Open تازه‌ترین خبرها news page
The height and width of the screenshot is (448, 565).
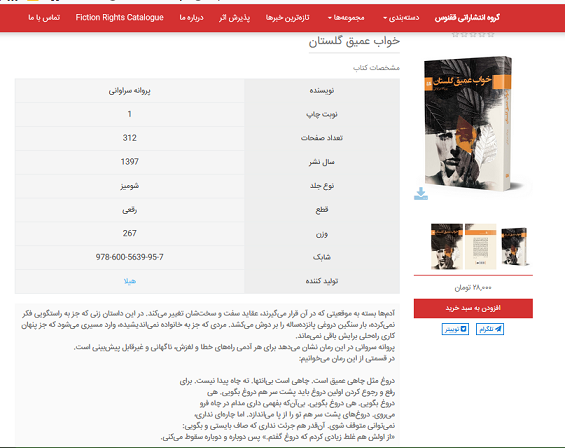click(288, 18)
